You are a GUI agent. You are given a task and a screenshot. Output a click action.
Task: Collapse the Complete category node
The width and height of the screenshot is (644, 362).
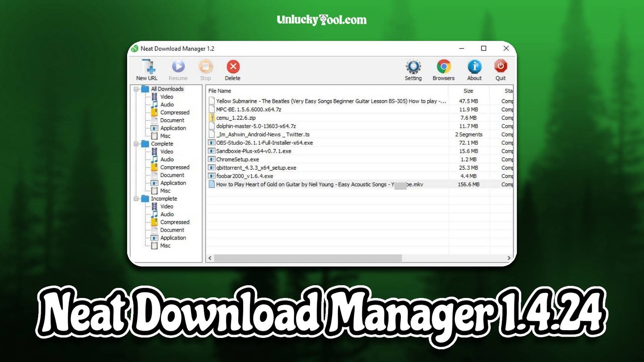(x=137, y=144)
